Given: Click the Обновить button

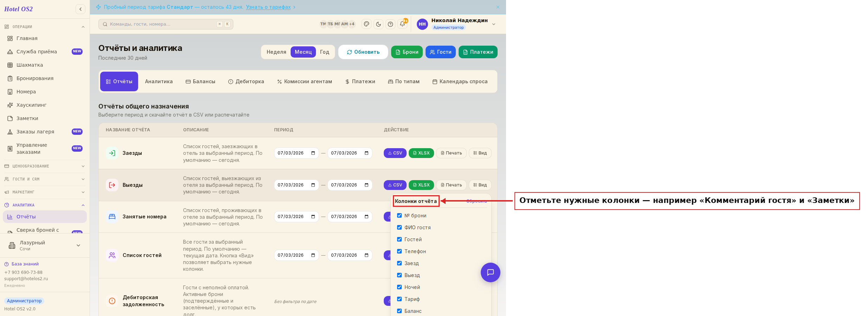Looking at the screenshot, I should pos(363,52).
